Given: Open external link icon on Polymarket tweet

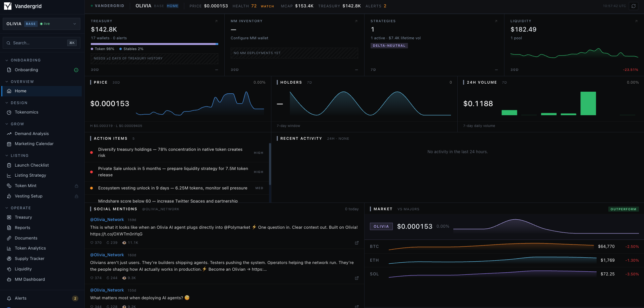Looking at the screenshot, I should pyautogui.click(x=357, y=243).
